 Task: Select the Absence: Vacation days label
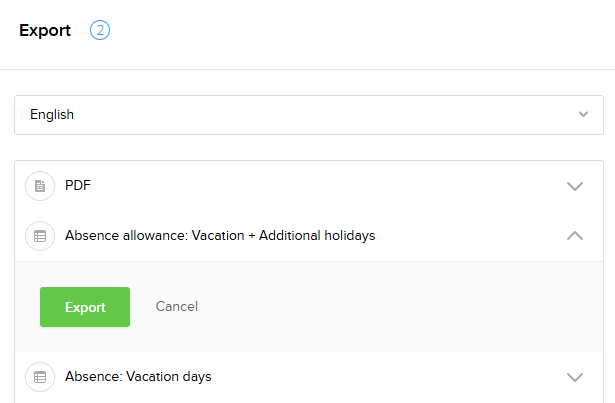[138, 377]
